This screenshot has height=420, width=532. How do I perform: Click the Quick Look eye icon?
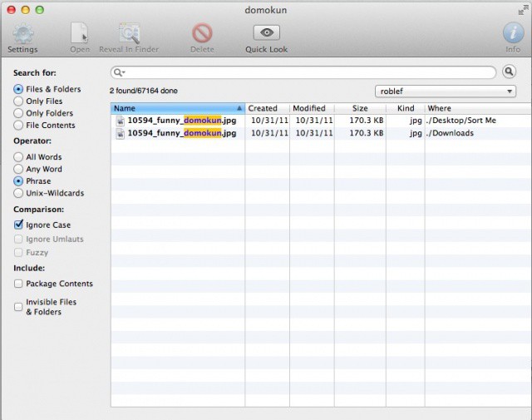tap(266, 33)
